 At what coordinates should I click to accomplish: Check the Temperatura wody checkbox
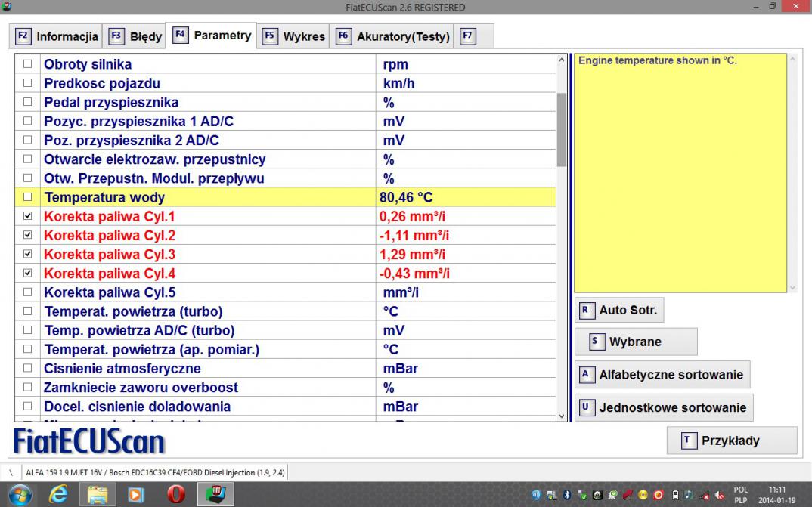pyautogui.click(x=27, y=196)
